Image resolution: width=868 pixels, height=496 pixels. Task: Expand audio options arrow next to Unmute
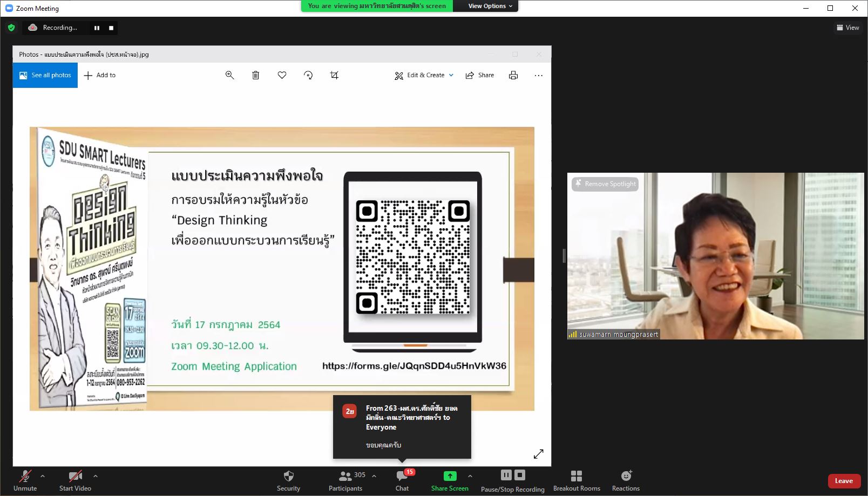[43, 476]
